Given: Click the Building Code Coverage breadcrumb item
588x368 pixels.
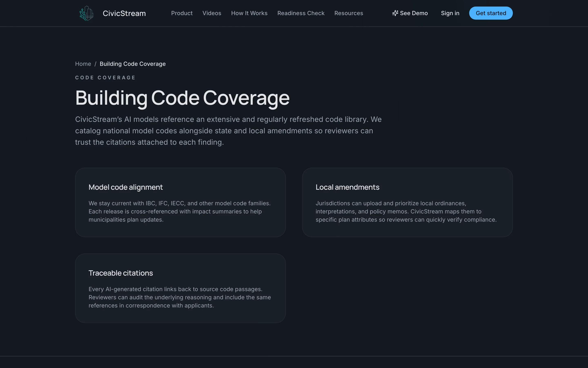Looking at the screenshot, I should tap(133, 64).
